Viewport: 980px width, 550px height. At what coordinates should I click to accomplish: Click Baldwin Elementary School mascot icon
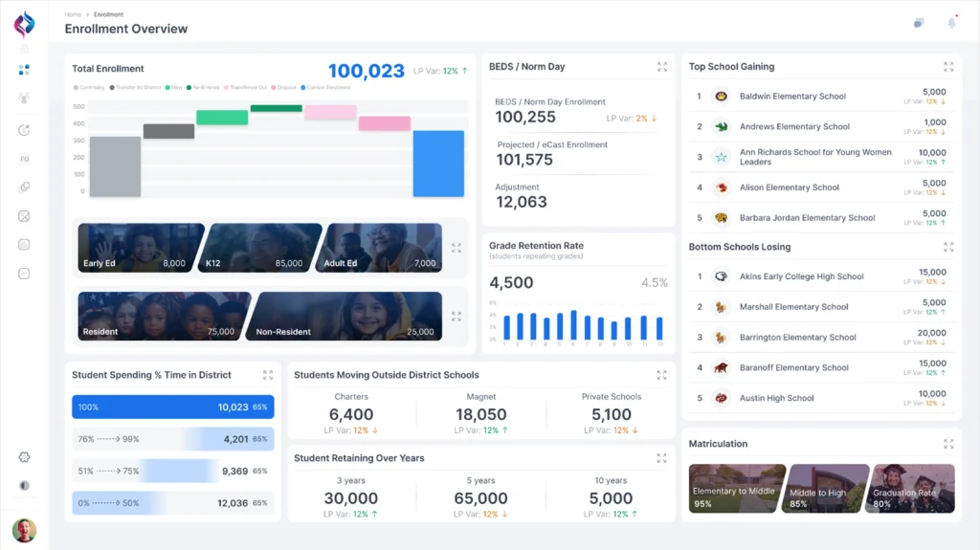tap(721, 96)
